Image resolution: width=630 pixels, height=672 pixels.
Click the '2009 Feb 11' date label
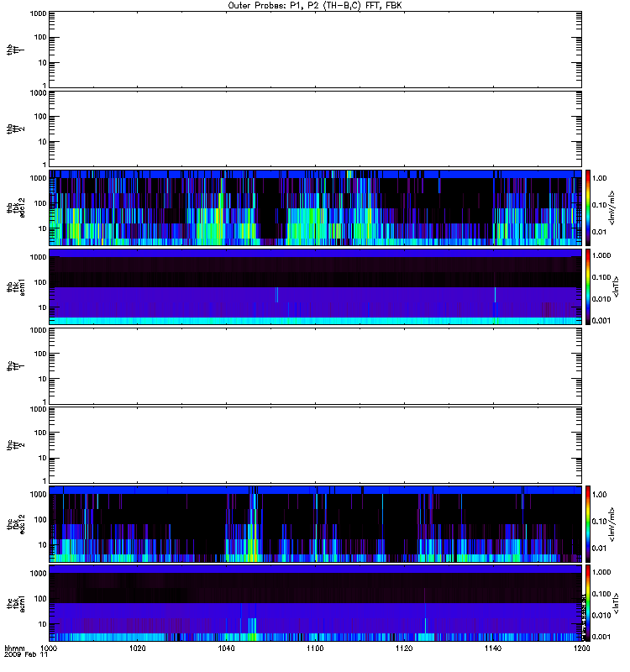pos(26,654)
